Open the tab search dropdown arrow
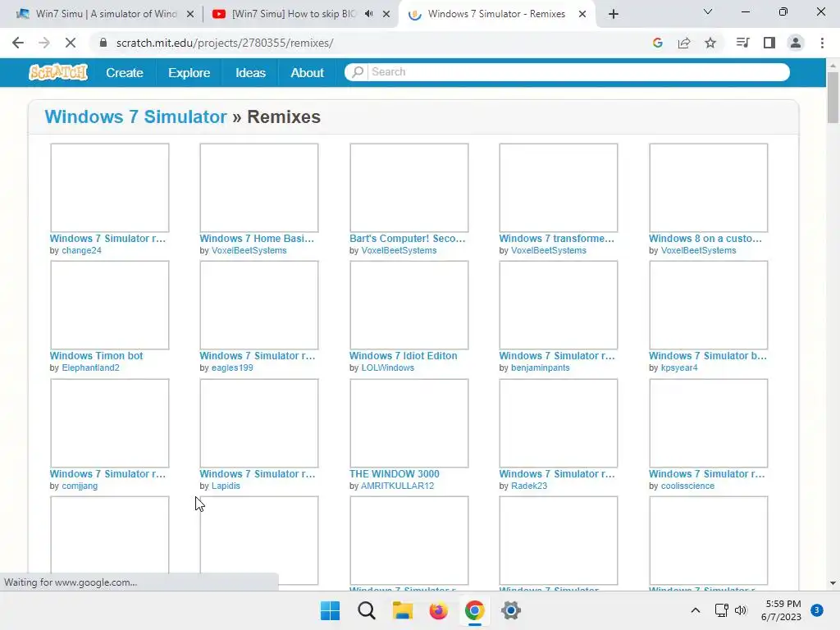 point(708,11)
